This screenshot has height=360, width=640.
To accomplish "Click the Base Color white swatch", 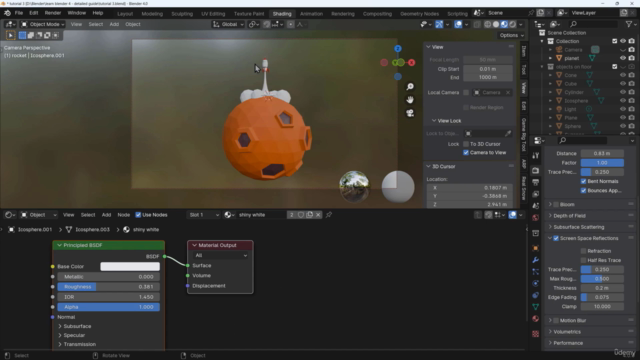I will pyautogui.click(x=130, y=267).
